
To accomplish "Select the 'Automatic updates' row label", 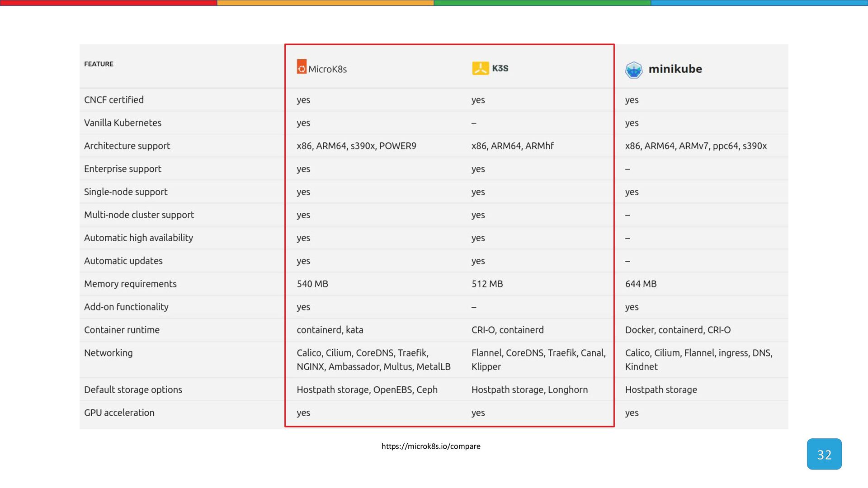I will (123, 261).
